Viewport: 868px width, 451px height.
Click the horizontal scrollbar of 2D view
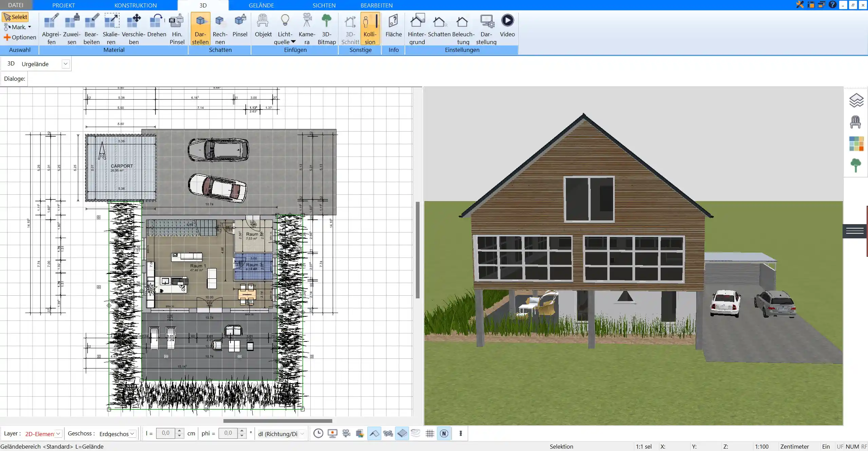[278, 421]
